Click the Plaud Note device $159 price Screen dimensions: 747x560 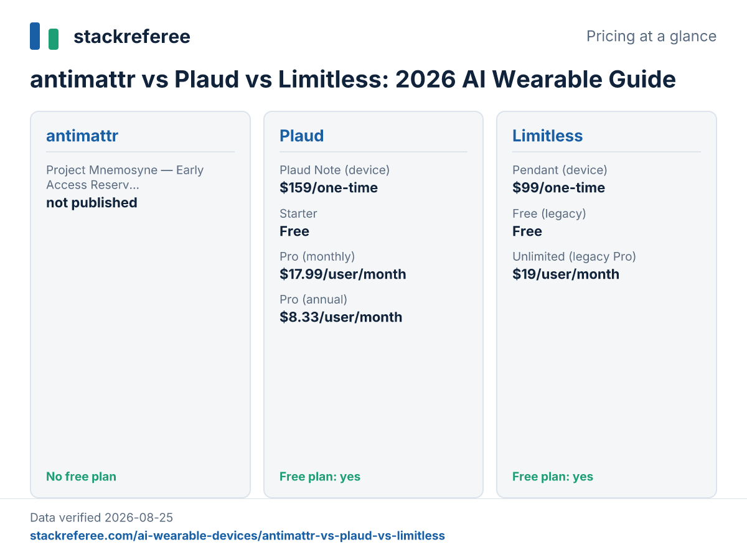click(x=329, y=188)
